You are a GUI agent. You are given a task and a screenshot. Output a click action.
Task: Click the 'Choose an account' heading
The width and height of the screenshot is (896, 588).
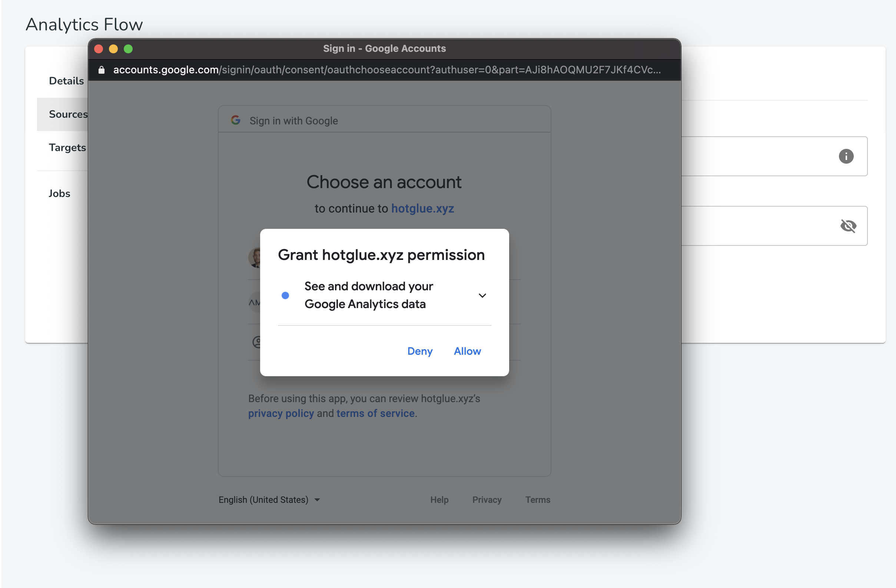click(384, 182)
